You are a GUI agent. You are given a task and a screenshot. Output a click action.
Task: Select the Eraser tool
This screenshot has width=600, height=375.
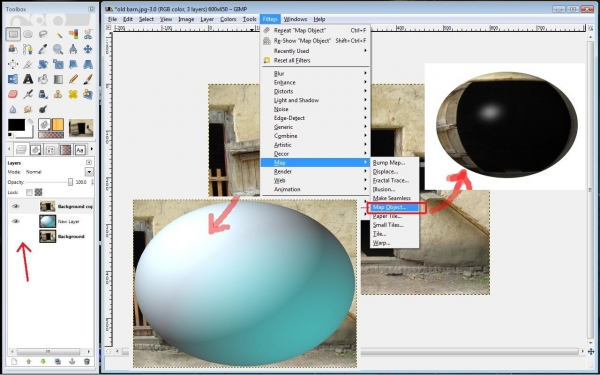pos(13,94)
